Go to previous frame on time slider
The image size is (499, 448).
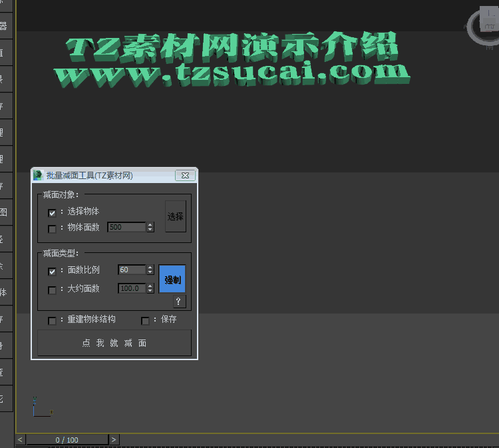tap(21, 440)
